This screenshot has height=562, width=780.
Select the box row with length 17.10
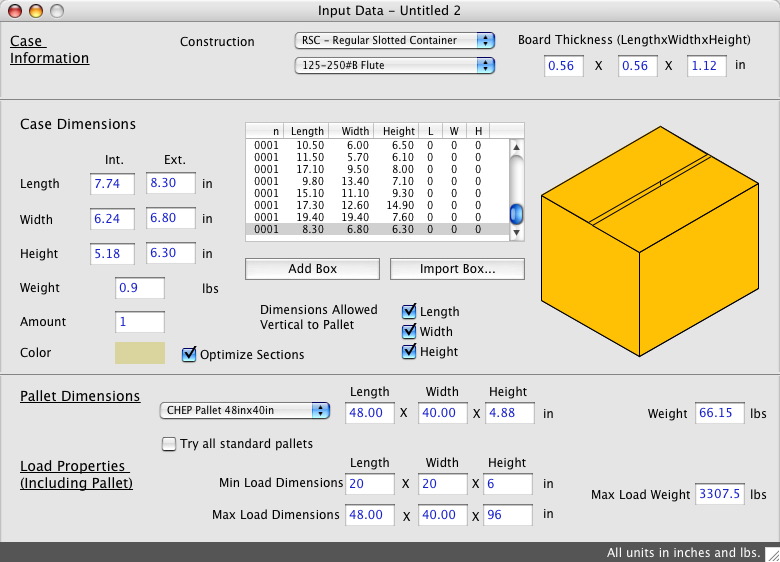pyautogui.click(x=378, y=169)
